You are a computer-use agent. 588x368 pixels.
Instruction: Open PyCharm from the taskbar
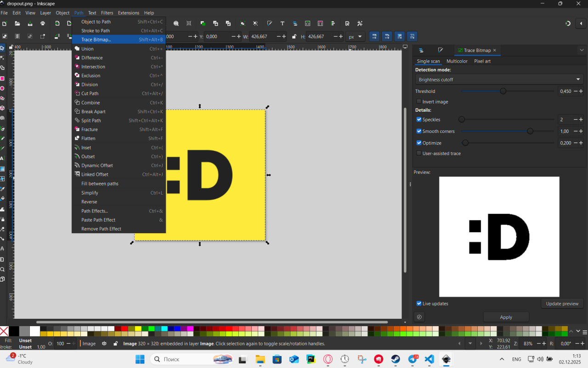(311, 359)
